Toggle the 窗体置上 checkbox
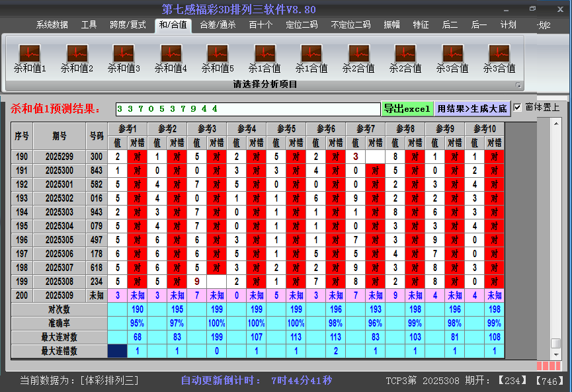 (518, 107)
